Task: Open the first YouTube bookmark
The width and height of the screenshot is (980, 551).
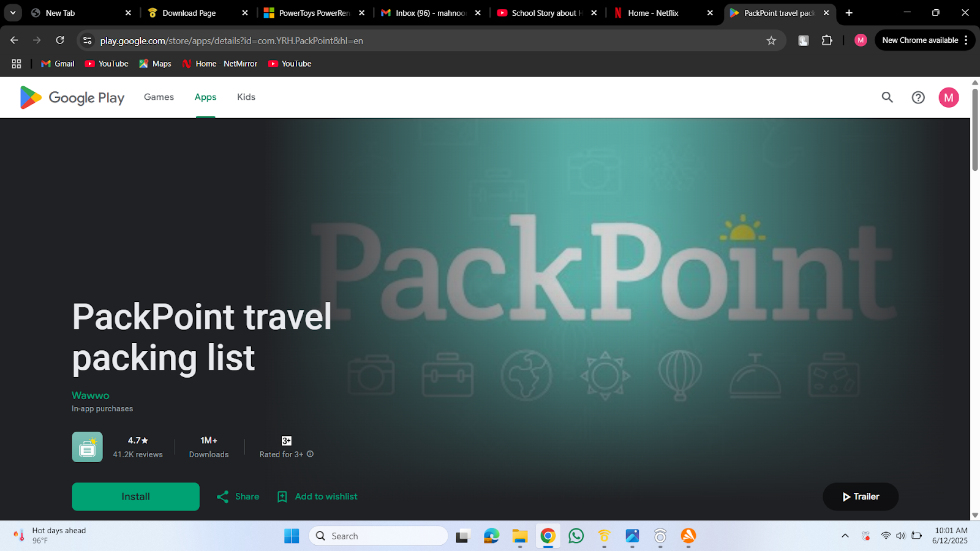Action: [107, 64]
